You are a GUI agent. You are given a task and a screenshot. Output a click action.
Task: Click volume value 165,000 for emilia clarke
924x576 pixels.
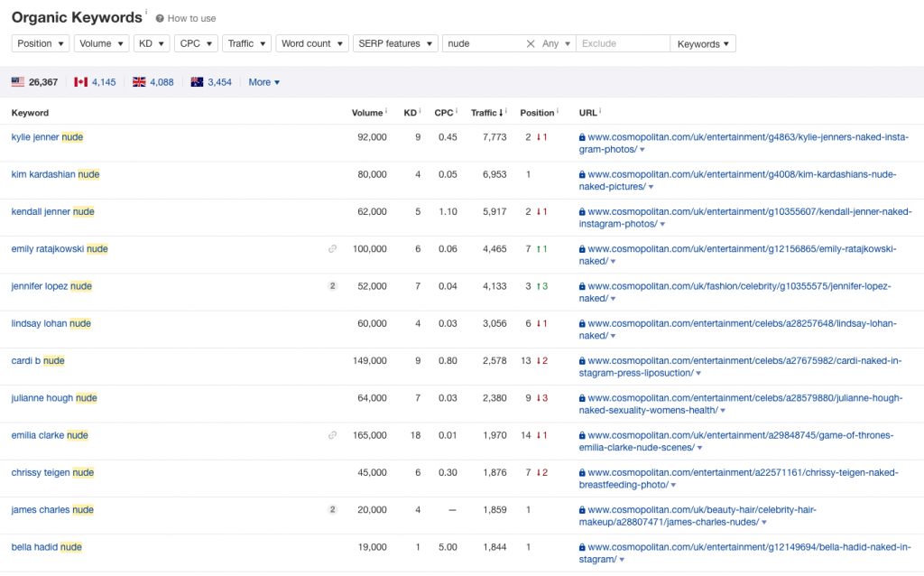click(369, 435)
